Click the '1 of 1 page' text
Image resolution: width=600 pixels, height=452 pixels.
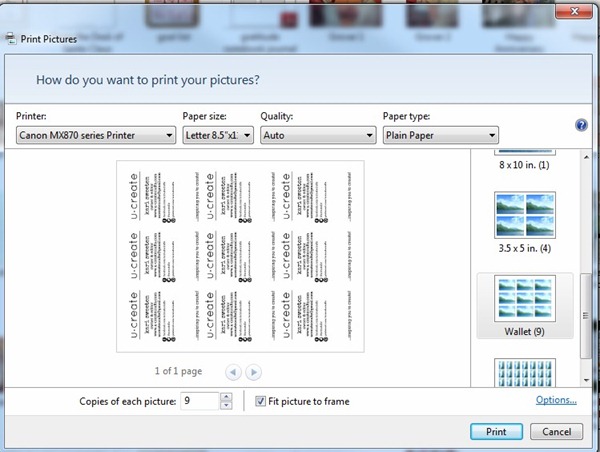tap(178, 371)
